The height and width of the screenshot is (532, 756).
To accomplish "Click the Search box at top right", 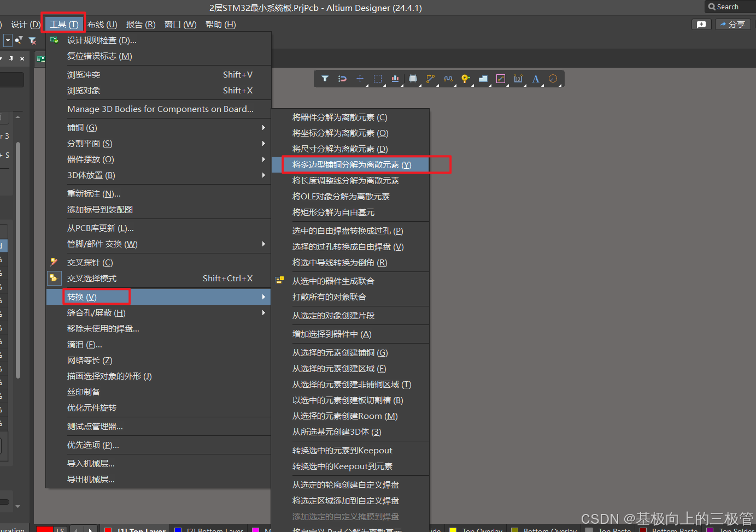I will click(x=730, y=7).
